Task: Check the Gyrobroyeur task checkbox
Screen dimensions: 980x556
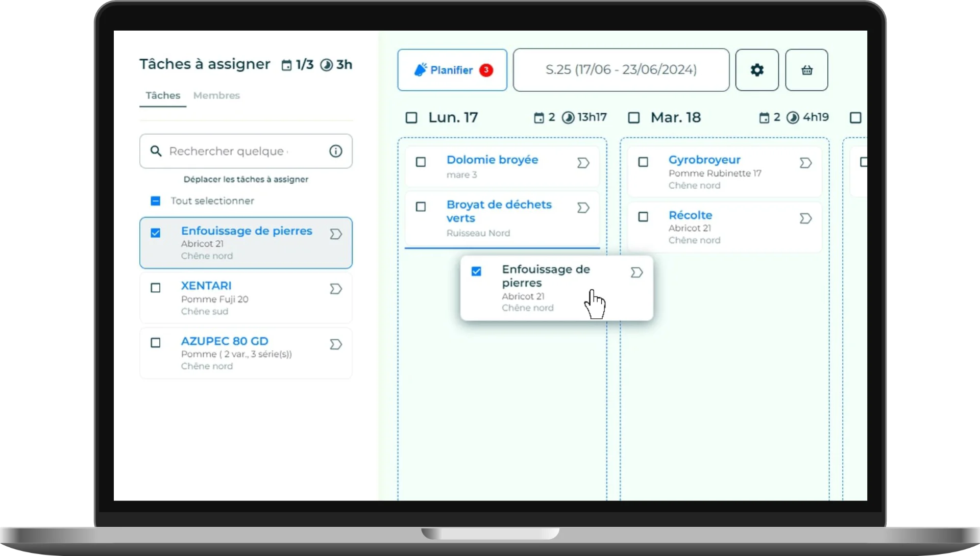Action: pyautogui.click(x=643, y=162)
